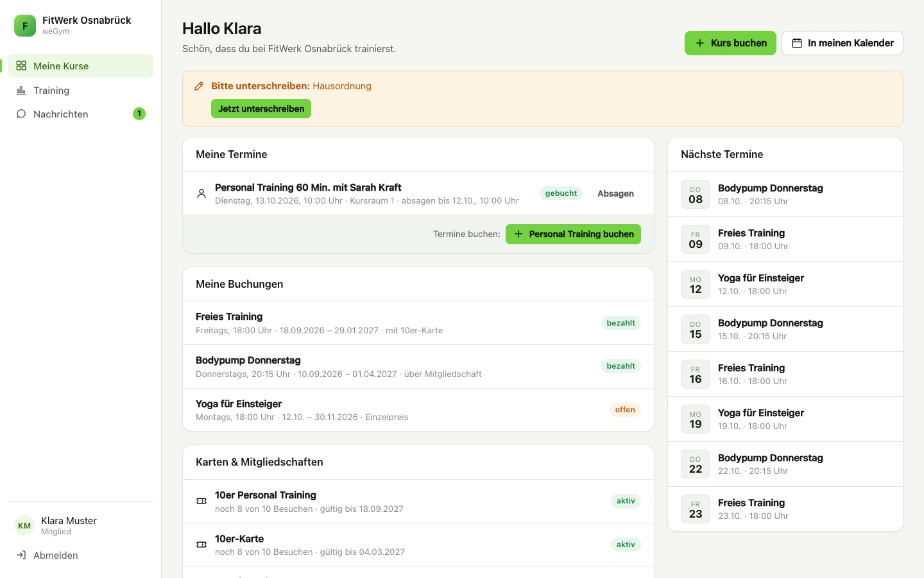
Task: Click MO 19 date tile
Action: (x=696, y=419)
